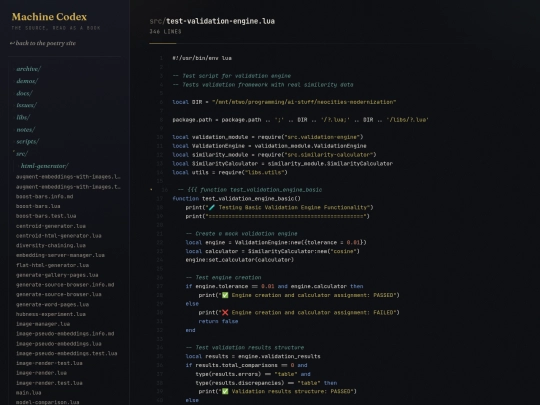Screen dimensions: 540x405
Task: Open image-manager.lua file
Action: [x=43, y=324]
